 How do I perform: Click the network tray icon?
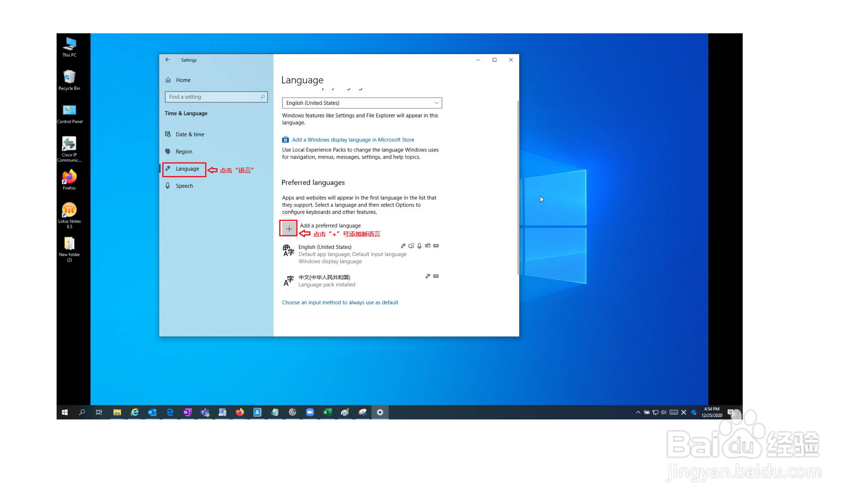[x=655, y=412]
